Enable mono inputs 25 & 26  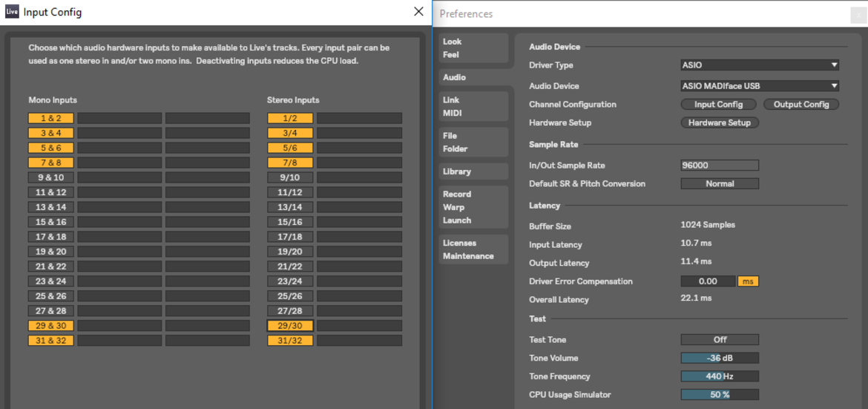(51, 296)
